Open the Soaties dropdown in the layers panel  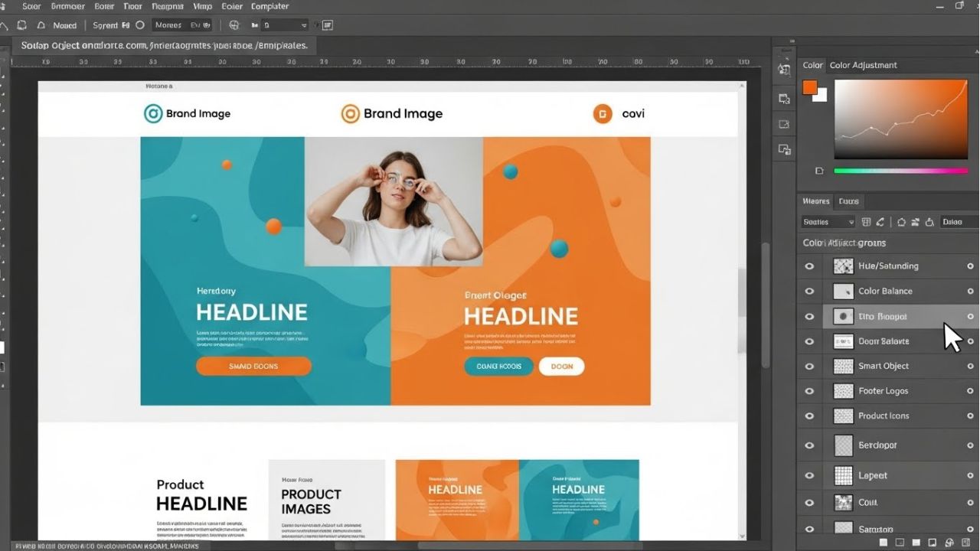[x=828, y=222]
